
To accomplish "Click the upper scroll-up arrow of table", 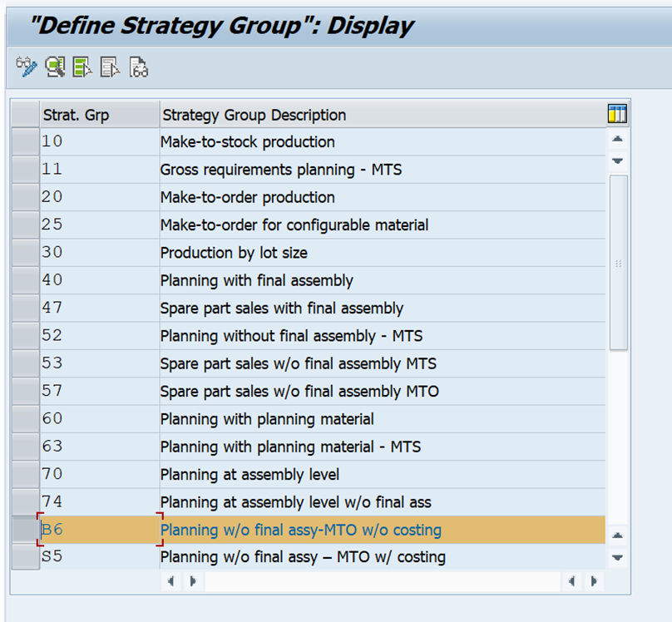I will (618, 139).
